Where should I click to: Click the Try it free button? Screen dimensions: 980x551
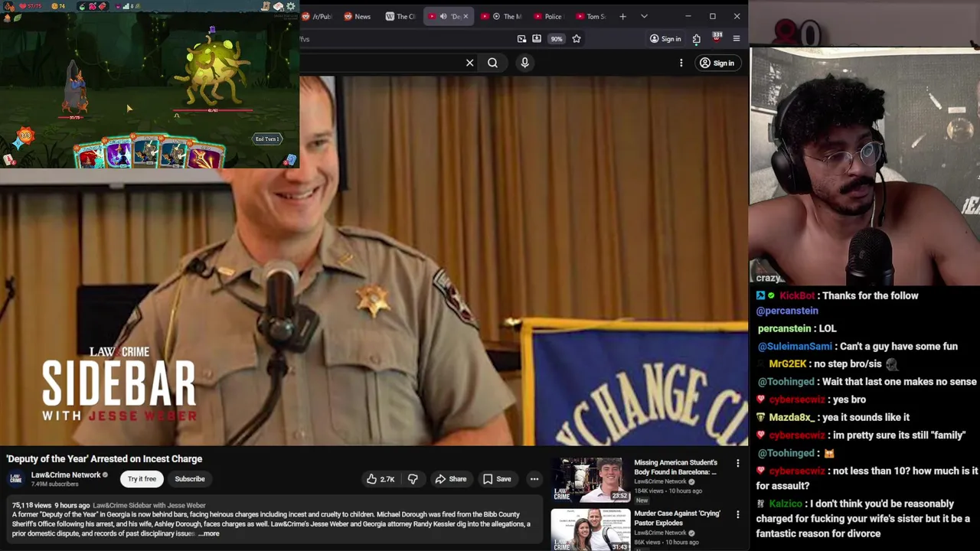[x=142, y=479]
